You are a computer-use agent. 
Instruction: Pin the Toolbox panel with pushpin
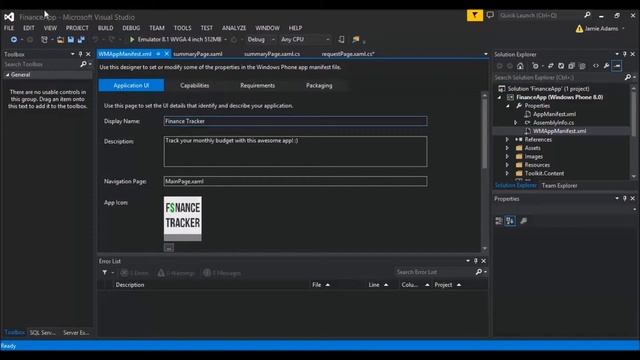point(80,54)
